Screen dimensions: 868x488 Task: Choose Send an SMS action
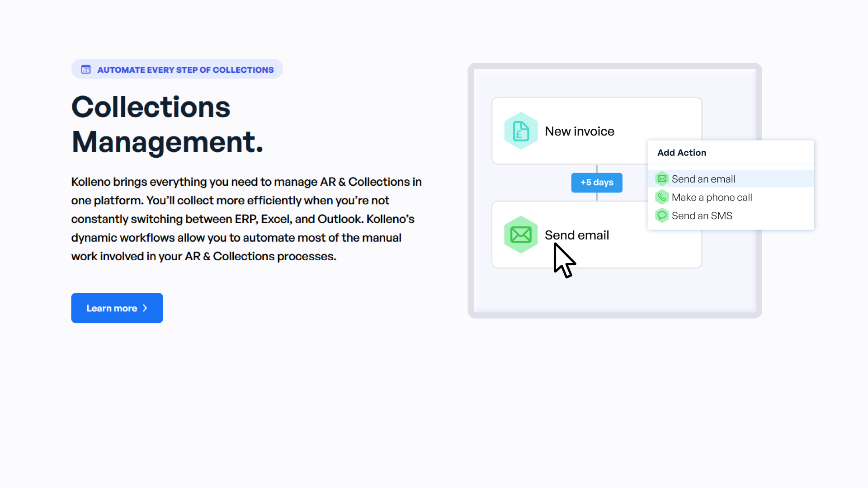702,216
